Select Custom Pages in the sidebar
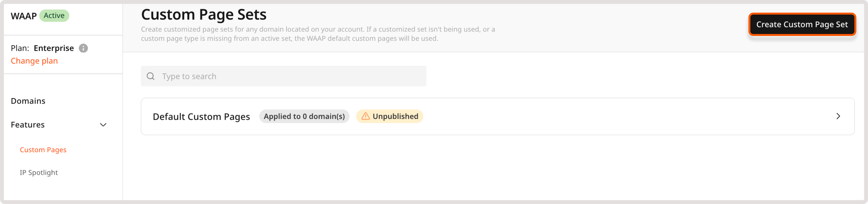 pyautogui.click(x=43, y=149)
